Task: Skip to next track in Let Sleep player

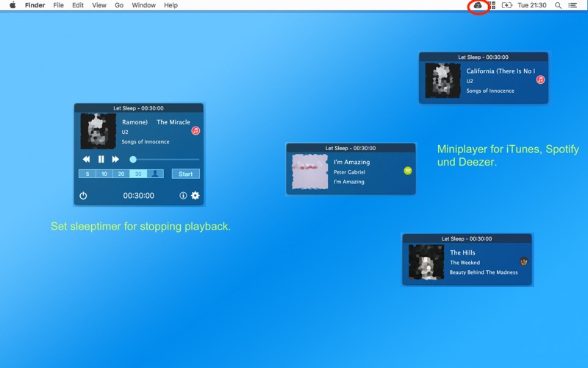Action: (x=115, y=159)
